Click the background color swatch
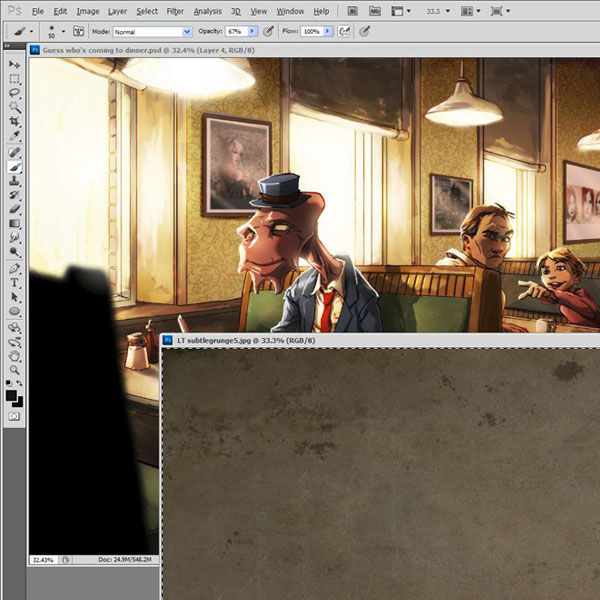This screenshot has height=600, width=600. 19,403
